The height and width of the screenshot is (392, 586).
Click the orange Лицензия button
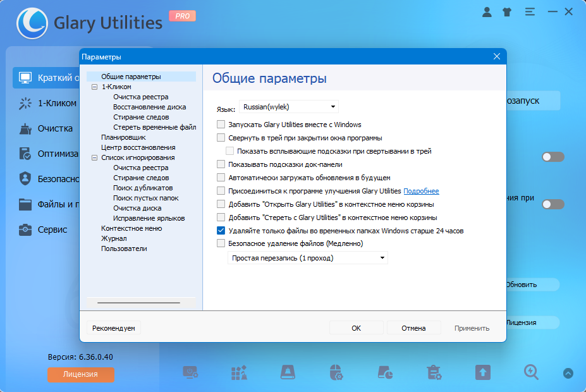[81, 374]
